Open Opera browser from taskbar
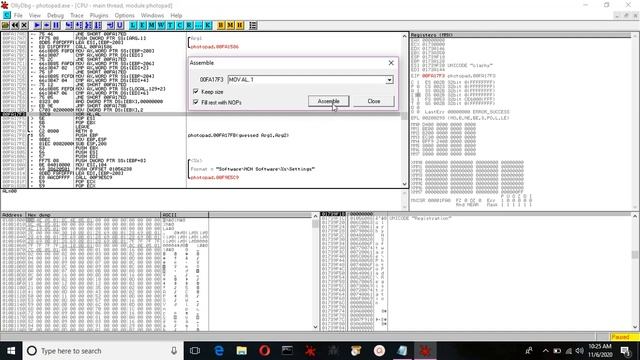This screenshot has height=360, width=640. [264, 351]
